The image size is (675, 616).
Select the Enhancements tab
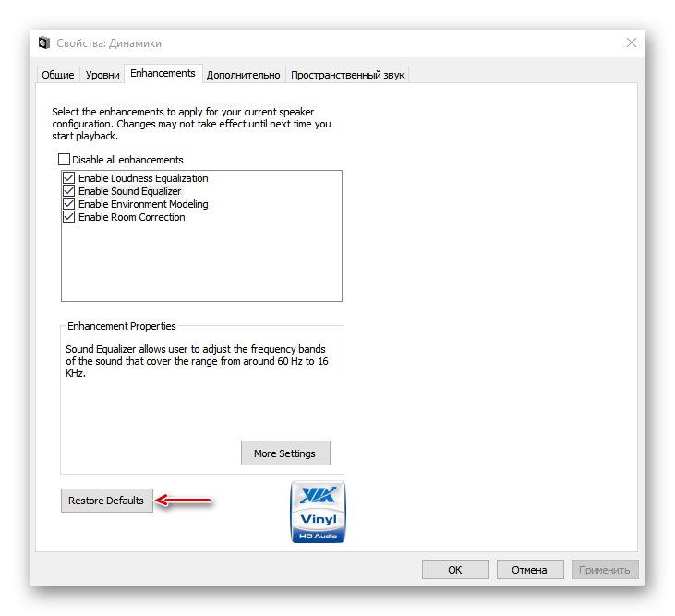coord(163,73)
